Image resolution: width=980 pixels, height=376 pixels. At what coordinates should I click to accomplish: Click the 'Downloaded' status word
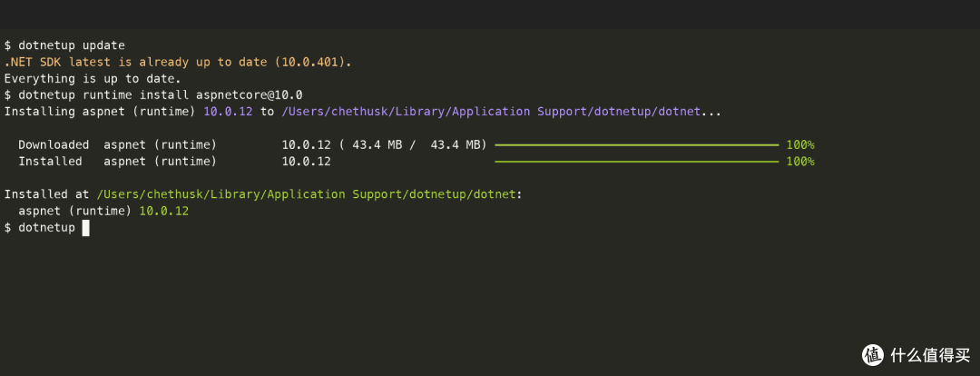(54, 145)
